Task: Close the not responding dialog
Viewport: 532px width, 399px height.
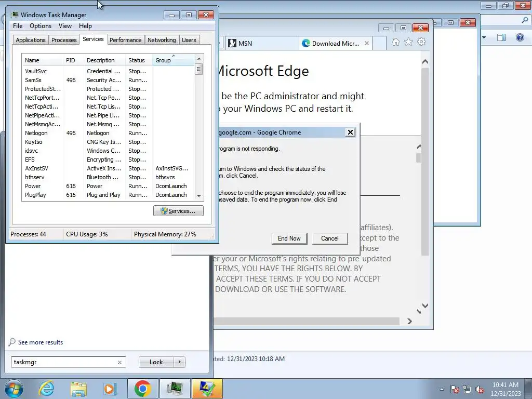Action: [350, 132]
